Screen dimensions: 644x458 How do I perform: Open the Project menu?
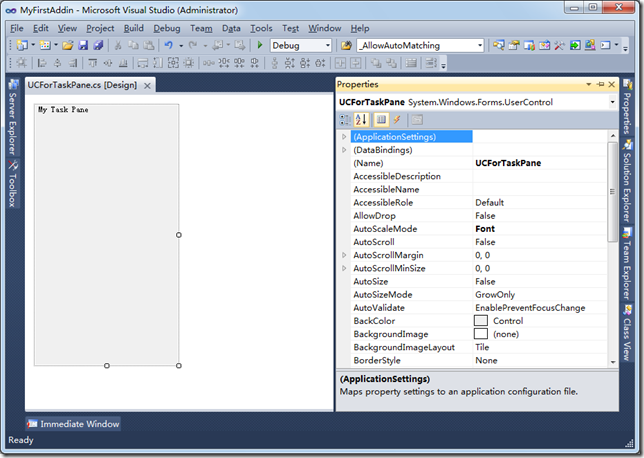[x=100, y=28]
